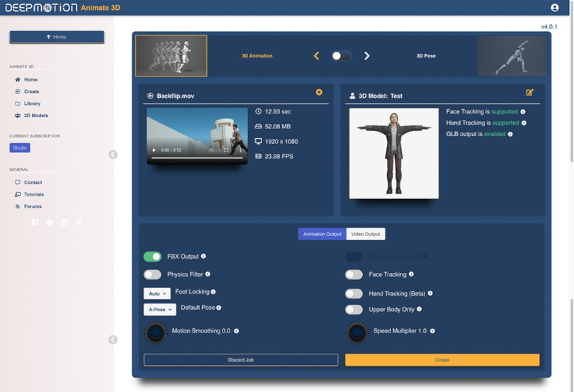Show FBX Output info tooltip
Screen dimensions: 574x392
tap(203, 256)
